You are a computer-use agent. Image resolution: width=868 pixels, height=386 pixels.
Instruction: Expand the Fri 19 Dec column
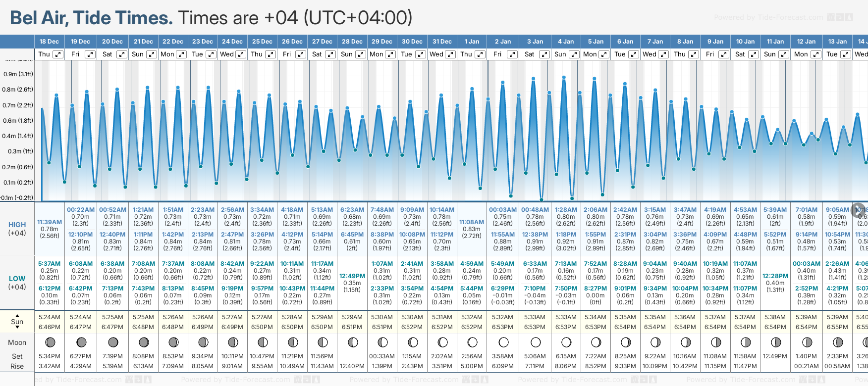click(x=90, y=54)
